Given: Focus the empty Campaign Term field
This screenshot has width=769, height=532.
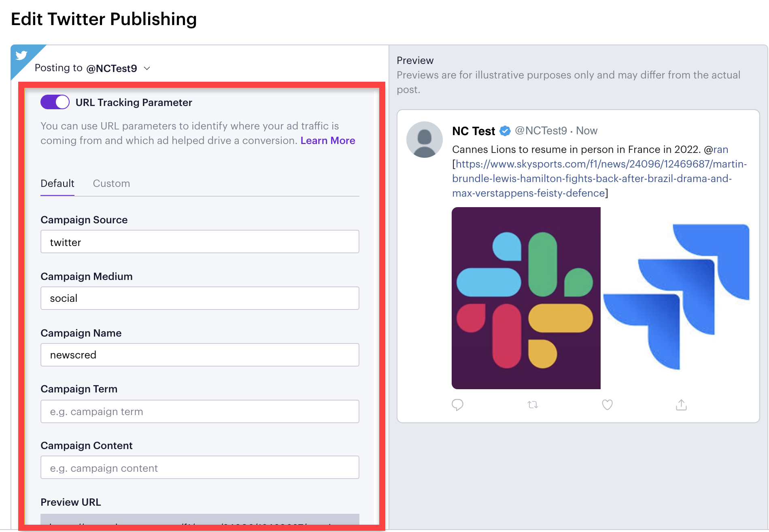Looking at the screenshot, I should pos(200,411).
